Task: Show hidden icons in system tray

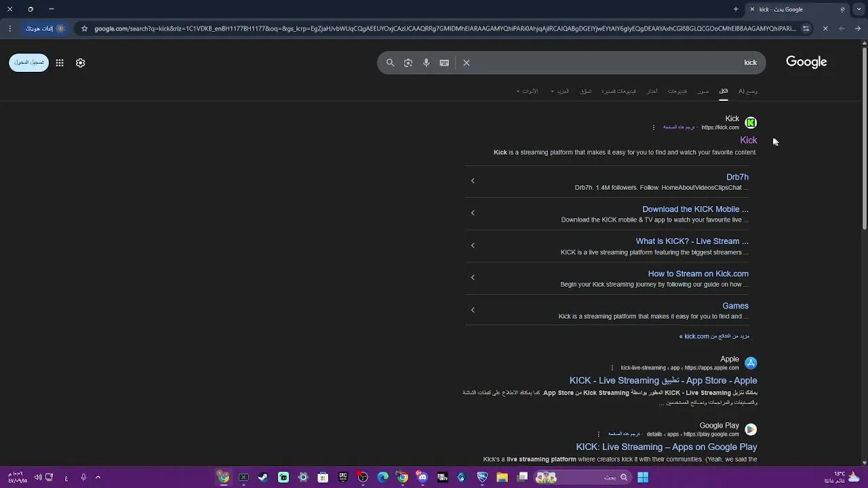Action: coord(98,477)
